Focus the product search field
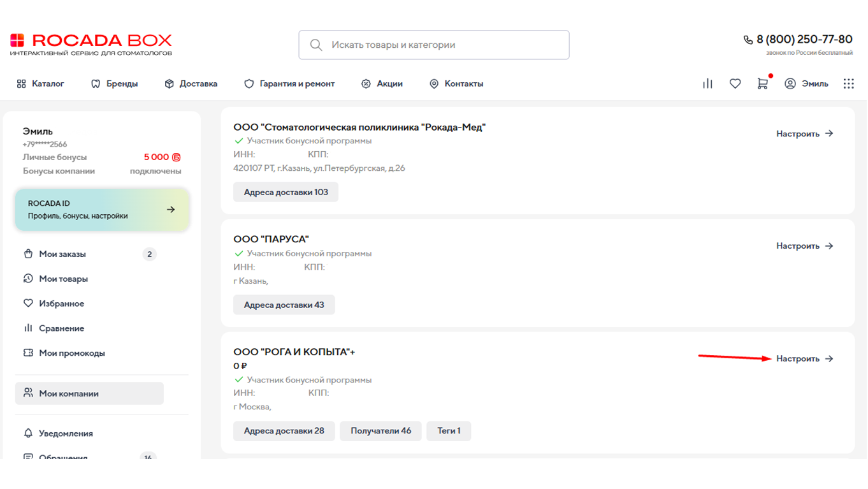The width and height of the screenshot is (868, 489). coord(434,45)
